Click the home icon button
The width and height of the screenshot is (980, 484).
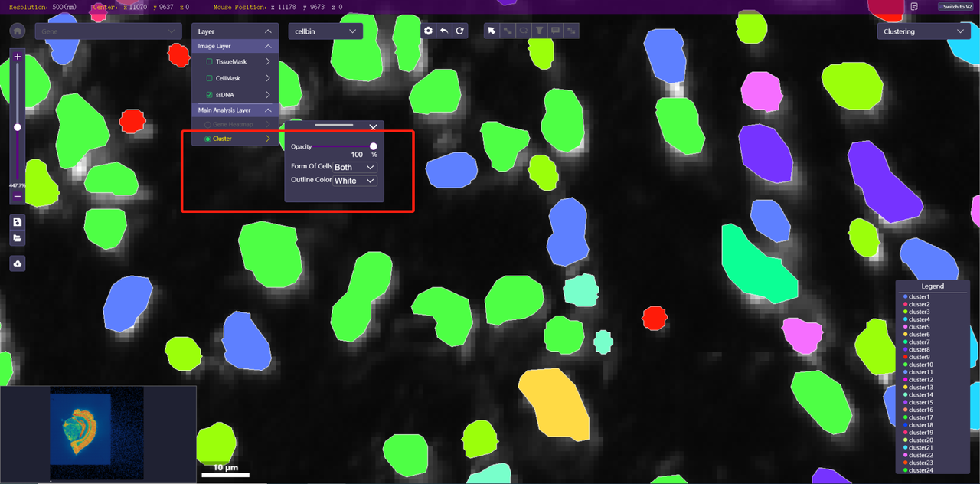pos(18,31)
